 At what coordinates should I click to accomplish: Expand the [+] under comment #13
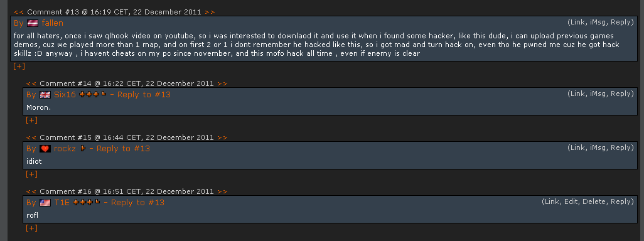click(x=19, y=66)
